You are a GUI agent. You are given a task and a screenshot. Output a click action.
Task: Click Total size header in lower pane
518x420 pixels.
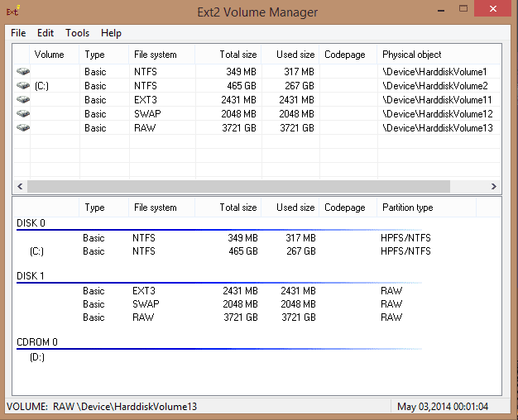coord(228,208)
